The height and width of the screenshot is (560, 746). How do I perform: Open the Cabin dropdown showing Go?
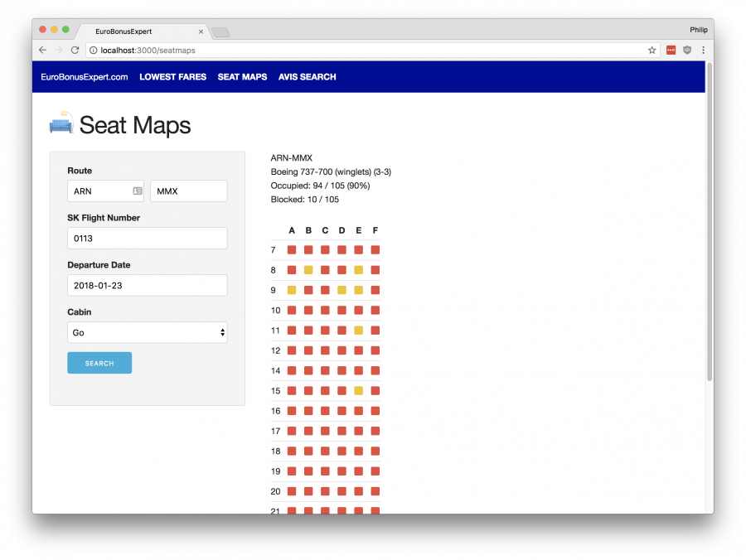[x=147, y=332]
